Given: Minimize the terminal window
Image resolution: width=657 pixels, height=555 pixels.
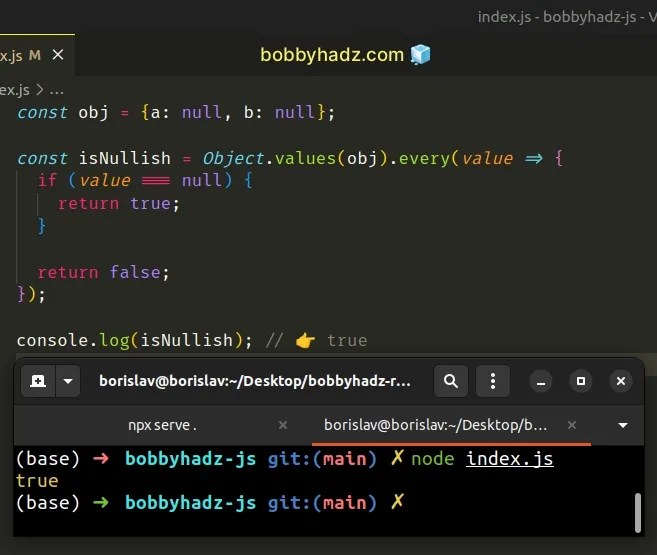Looking at the screenshot, I should coord(541,382).
